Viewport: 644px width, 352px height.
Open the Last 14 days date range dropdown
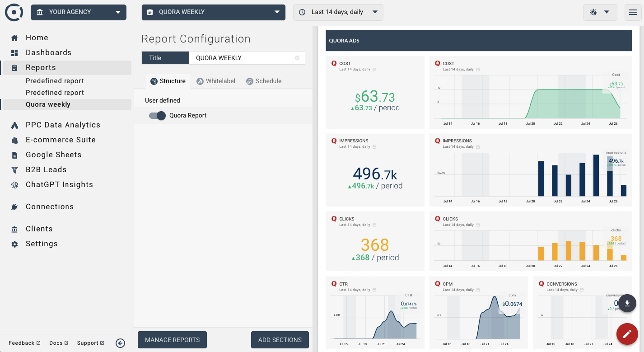(338, 12)
